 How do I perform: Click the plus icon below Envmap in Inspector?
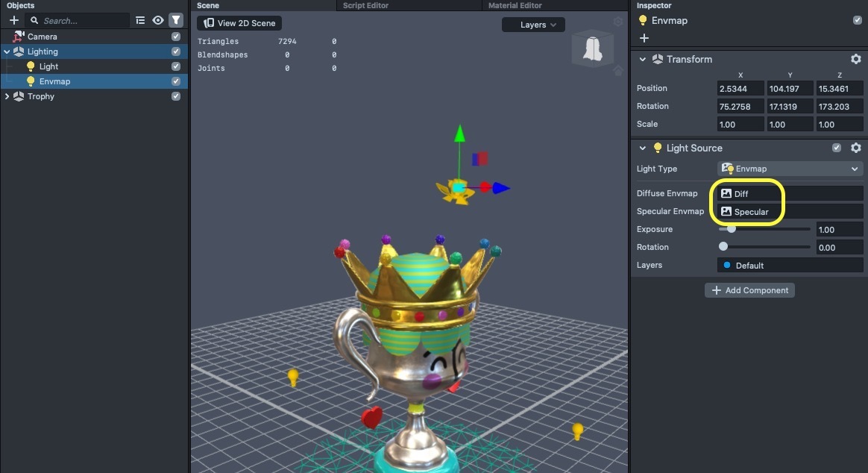point(644,38)
